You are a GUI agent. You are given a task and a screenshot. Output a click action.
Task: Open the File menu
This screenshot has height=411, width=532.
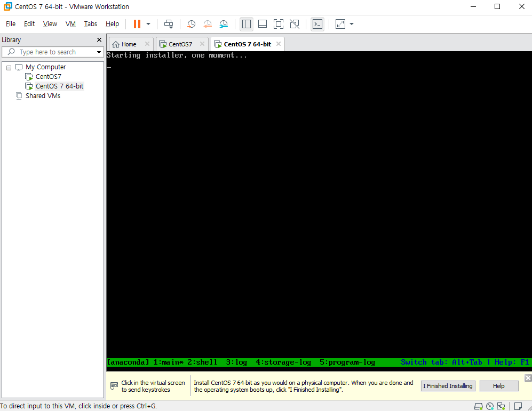click(x=11, y=23)
